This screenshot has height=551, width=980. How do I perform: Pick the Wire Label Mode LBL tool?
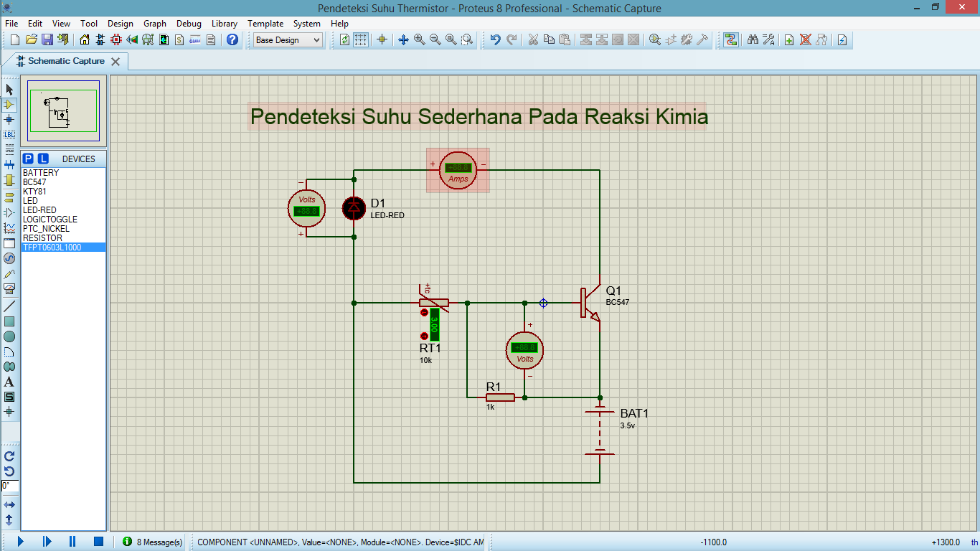point(9,135)
